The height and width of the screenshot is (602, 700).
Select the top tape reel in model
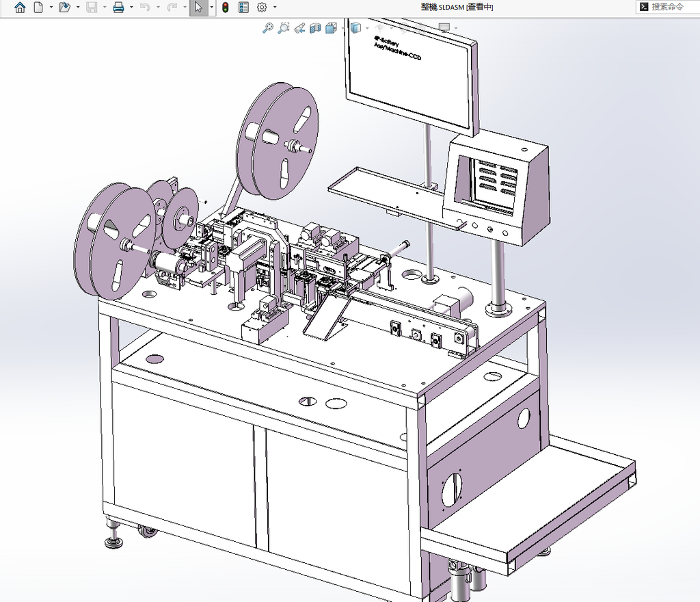[278, 141]
